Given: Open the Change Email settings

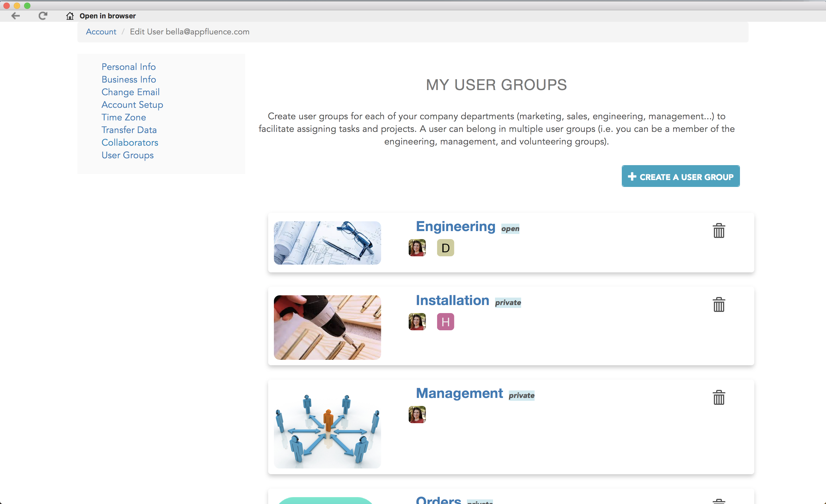Looking at the screenshot, I should coord(130,92).
